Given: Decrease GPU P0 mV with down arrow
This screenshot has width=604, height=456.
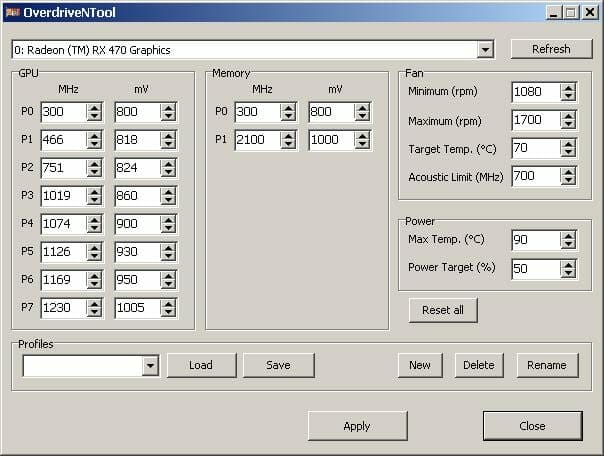Looking at the screenshot, I should [169, 116].
